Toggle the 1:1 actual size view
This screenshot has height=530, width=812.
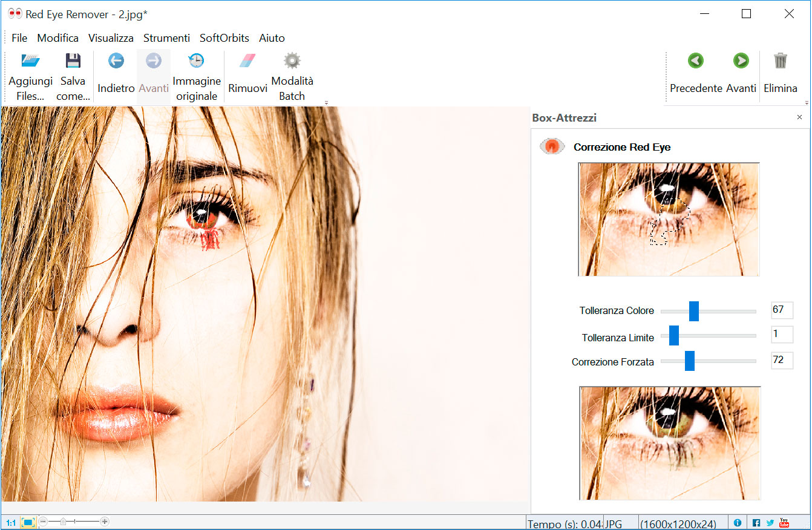click(11, 523)
